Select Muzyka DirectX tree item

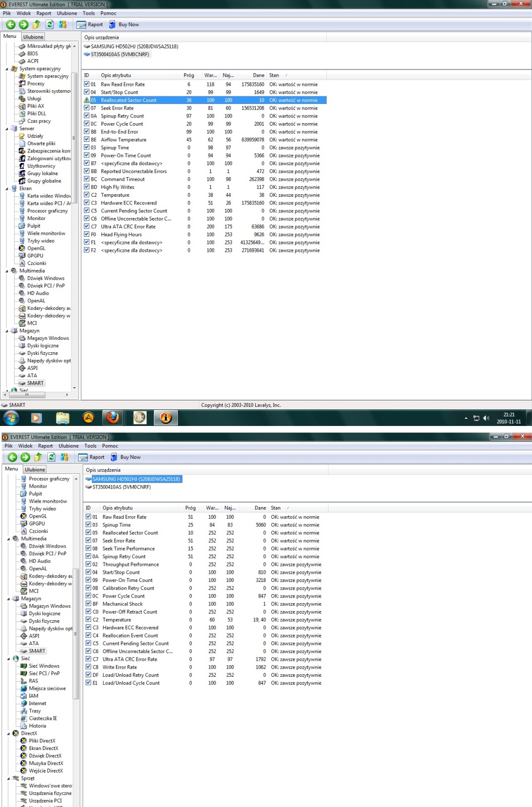coord(46,763)
